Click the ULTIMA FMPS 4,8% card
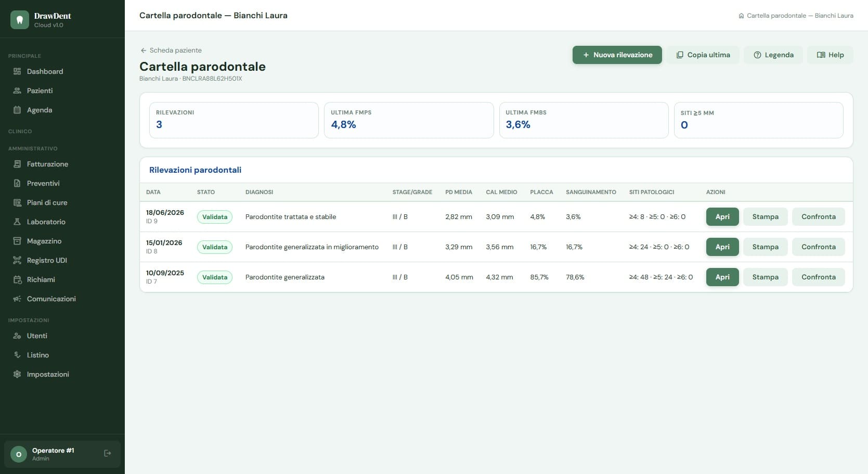The width and height of the screenshot is (868, 474). (x=409, y=120)
